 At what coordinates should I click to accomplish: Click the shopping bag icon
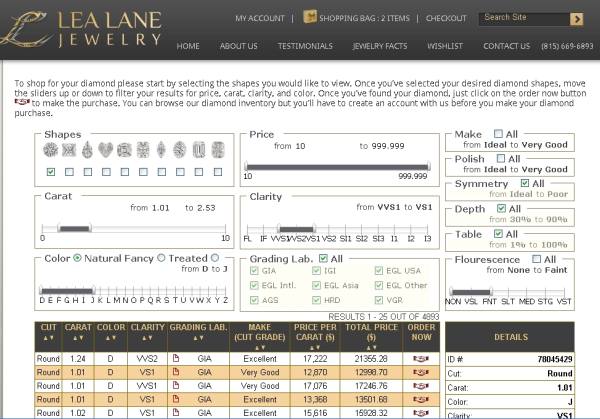coord(310,16)
